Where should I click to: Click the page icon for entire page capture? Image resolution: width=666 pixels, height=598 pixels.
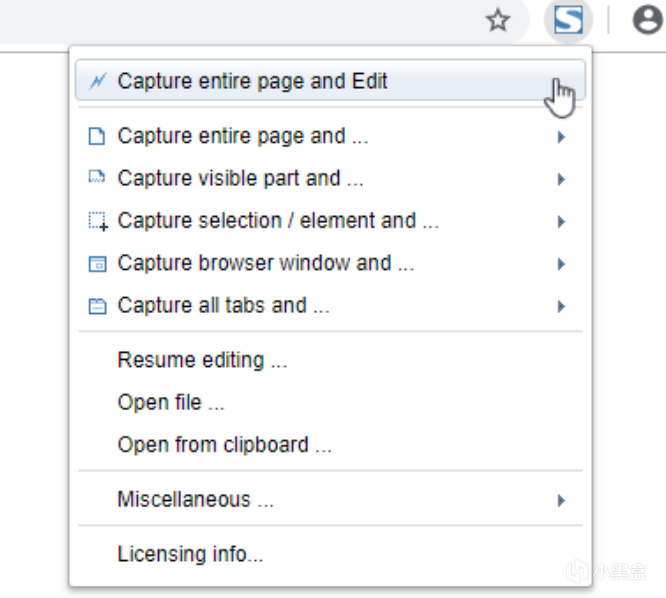coord(97,137)
